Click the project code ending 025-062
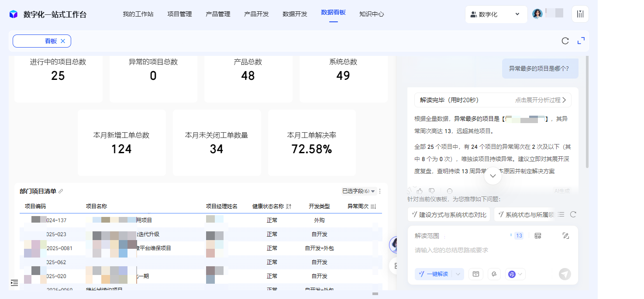 [56, 262]
